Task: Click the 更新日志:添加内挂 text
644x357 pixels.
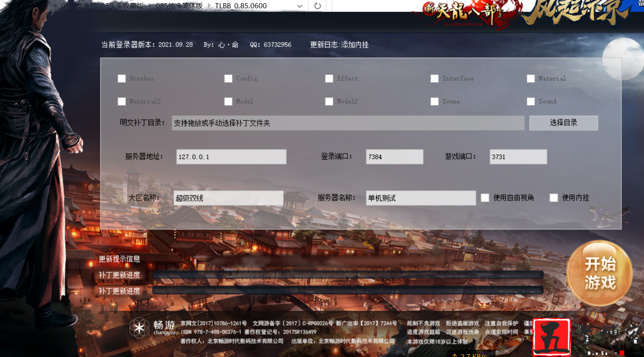Action: [x=339, y=44]
